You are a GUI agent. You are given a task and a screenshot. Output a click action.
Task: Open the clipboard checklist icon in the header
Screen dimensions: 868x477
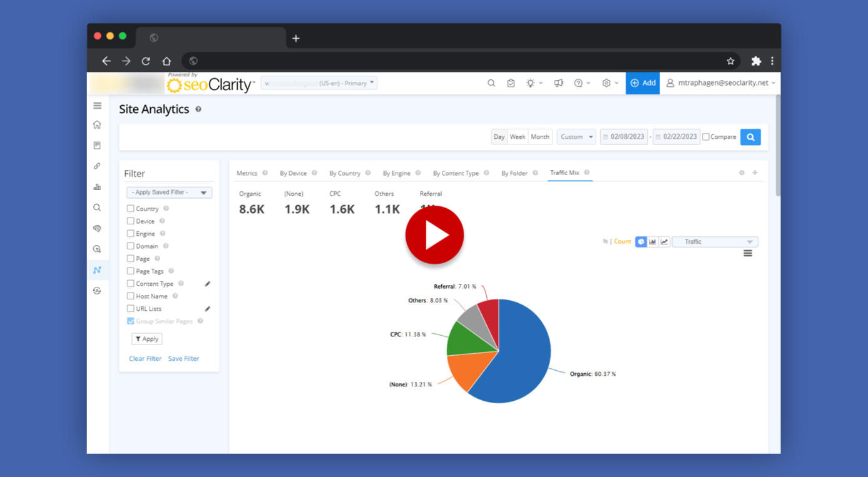pyautogui.click(x=511, y=83)
